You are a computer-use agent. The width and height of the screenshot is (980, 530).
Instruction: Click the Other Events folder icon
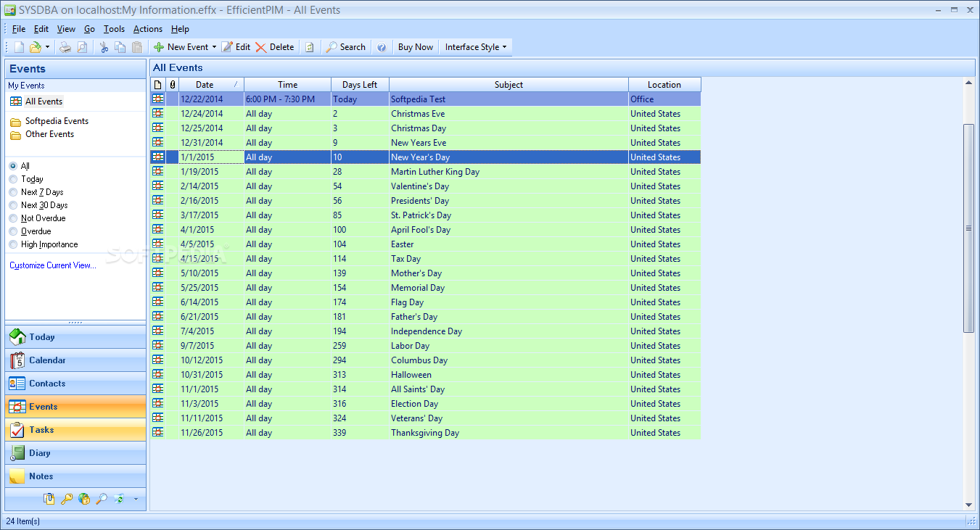pyautogui.click(x=15, y=135)
